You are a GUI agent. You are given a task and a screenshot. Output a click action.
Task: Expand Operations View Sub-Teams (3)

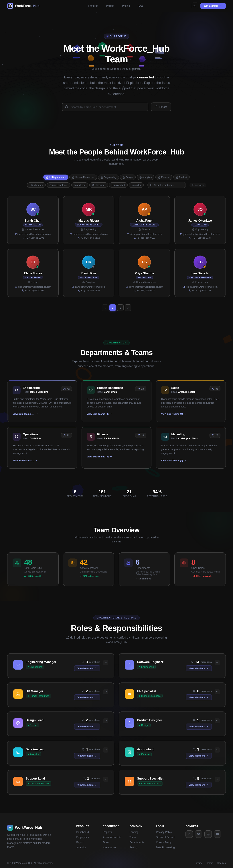tap(25, 460)
